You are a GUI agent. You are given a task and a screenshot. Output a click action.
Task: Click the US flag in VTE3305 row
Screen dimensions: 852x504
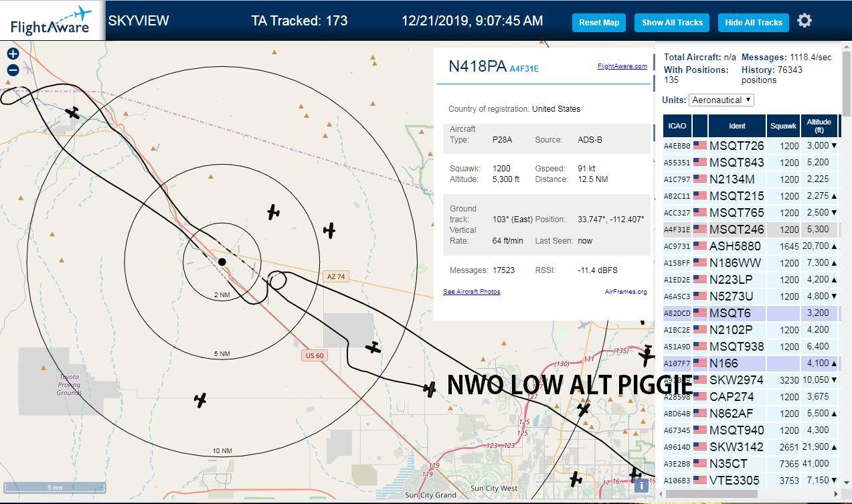coord(700,480)
